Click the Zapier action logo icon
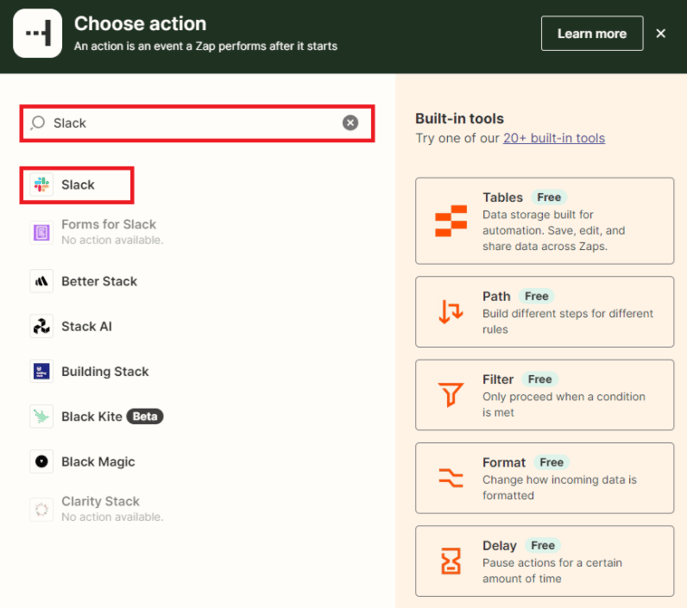This screenshot has height=608, width=687. pyautogui.click(x=38, y=33)
